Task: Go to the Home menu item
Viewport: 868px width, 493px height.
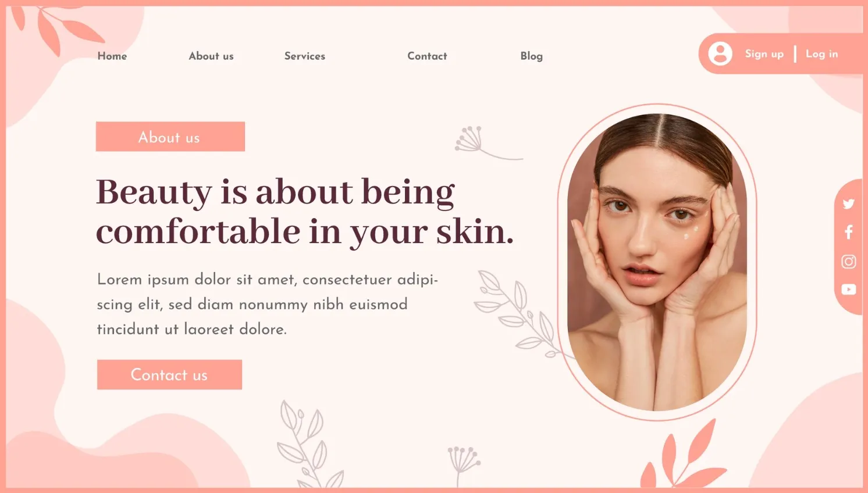Action: tap(112, 56)
